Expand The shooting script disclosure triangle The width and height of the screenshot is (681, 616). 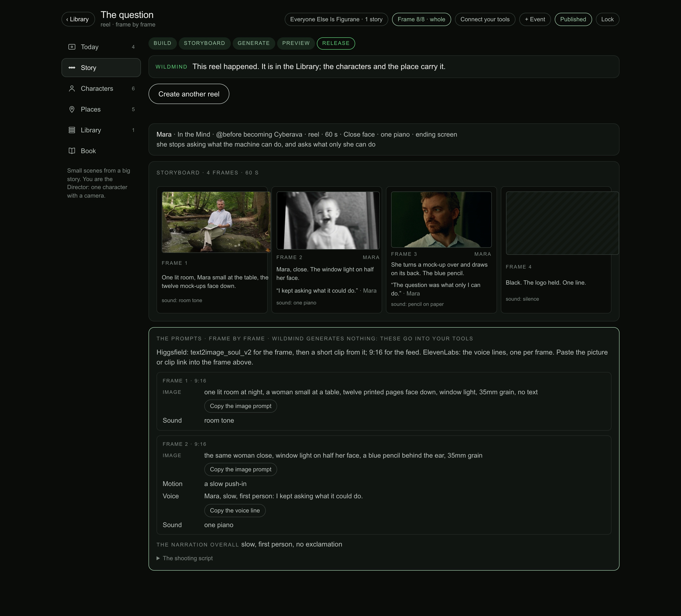[158, 558]
